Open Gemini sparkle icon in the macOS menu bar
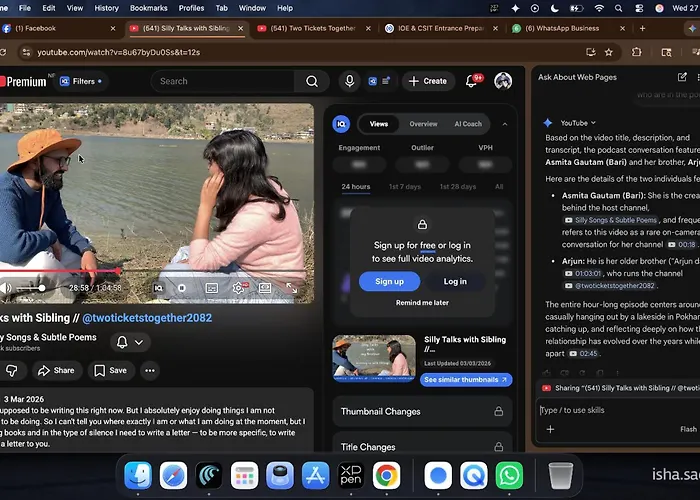The height and width of the screenshot is (500, 700). [x=515, y=8]
